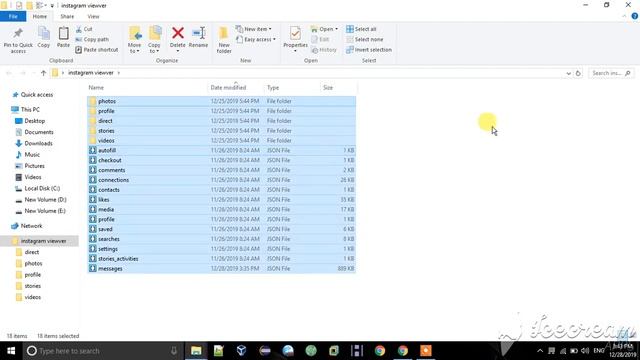The height and width of the screenshot is (360, 640).
Task: Open the Easy access dropdown
Action: (256, 40)
